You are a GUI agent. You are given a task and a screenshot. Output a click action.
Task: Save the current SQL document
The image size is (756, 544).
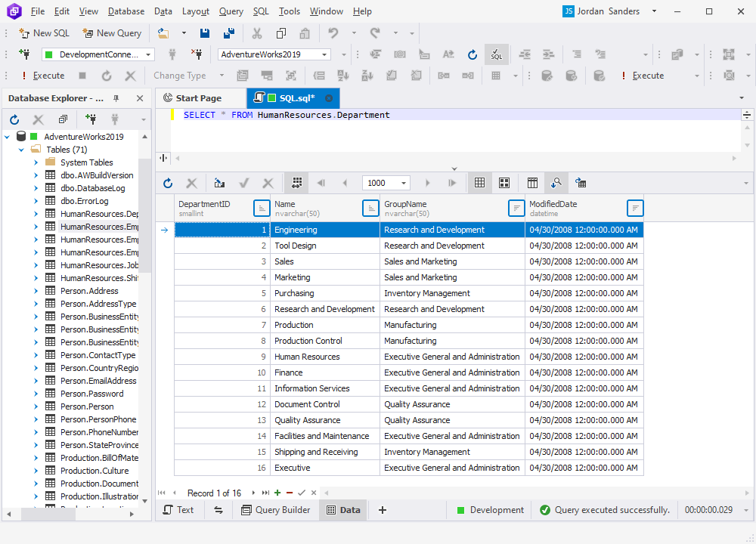pos(205,33)
